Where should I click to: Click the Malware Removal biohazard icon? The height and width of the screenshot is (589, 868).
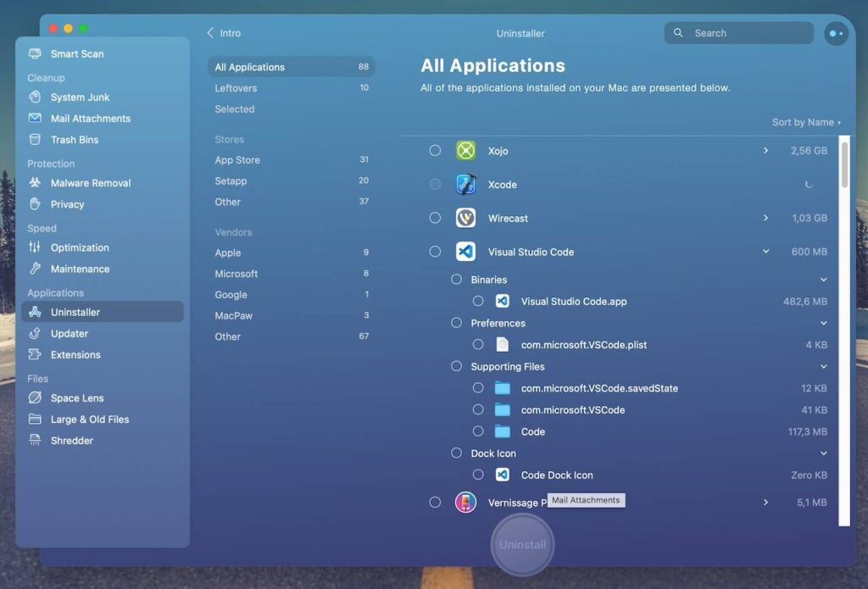[35, 183]
